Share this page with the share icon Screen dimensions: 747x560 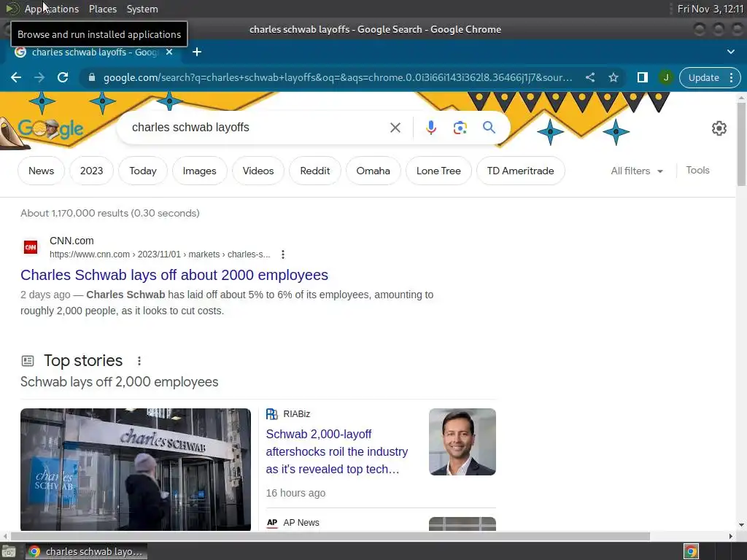click(x=589, y=77)
